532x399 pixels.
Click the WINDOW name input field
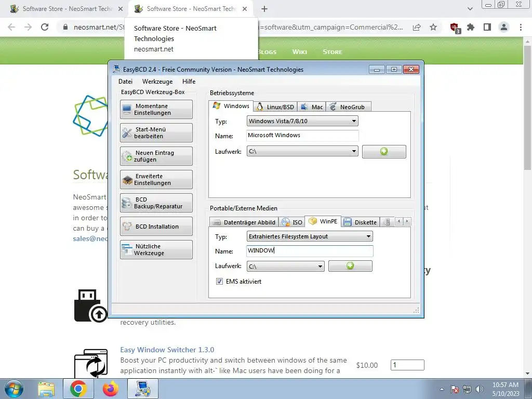tap(310, 251)
